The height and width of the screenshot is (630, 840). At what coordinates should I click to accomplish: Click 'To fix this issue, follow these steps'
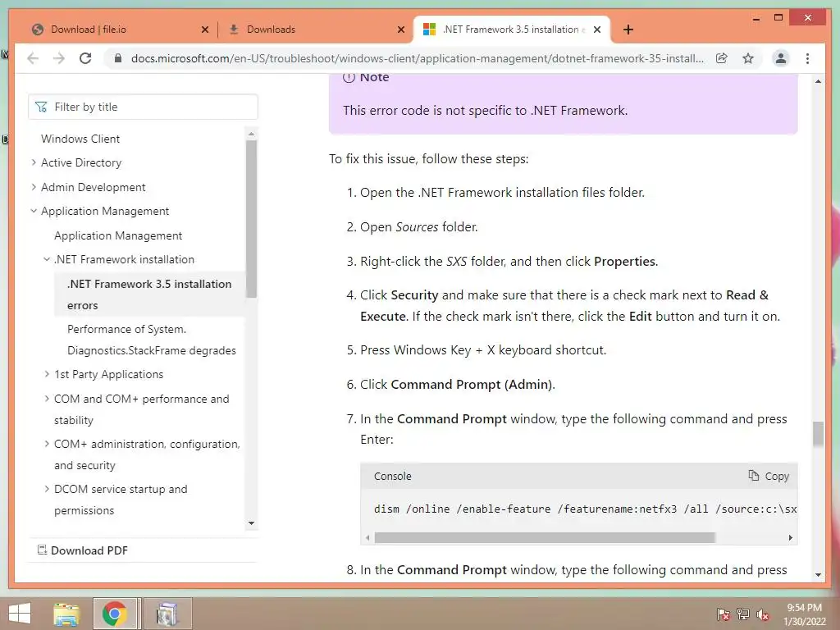point(428,159)
